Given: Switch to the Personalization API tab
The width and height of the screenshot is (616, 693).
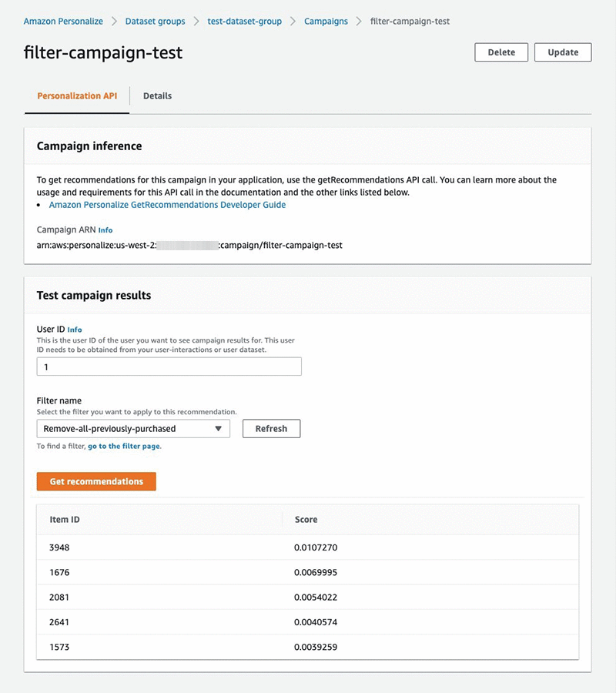Looking at the screenshot, I should tap(77, 96).
